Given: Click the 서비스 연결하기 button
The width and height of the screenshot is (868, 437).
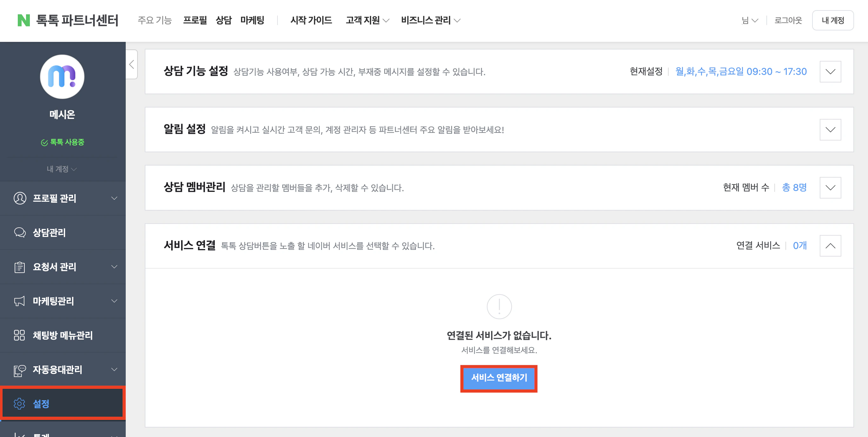Looking at the screenshot, I should 499,378.
